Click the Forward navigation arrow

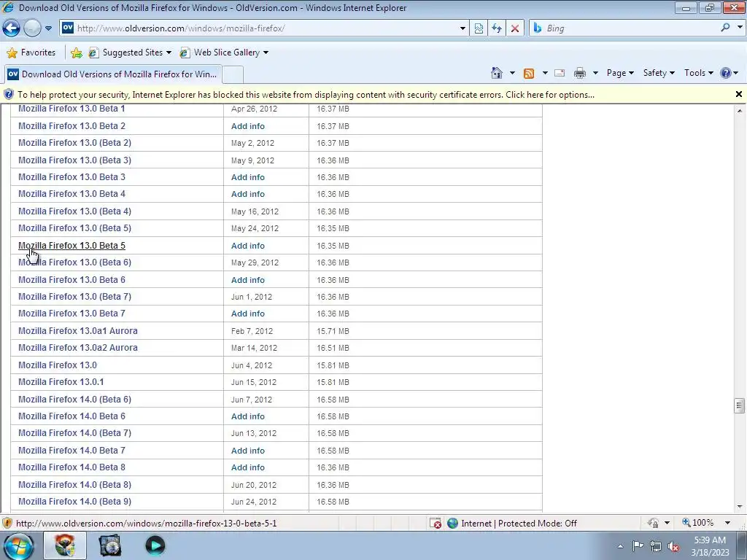pos(32,28)
